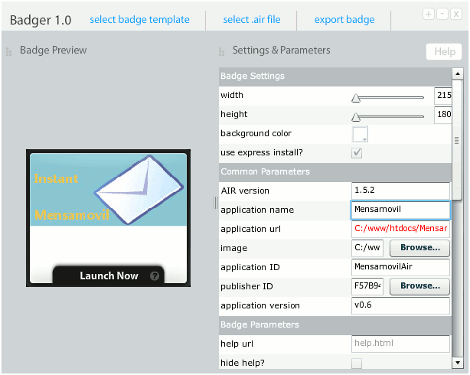Click the 'Mensamovil' text on badge
Viewport: 470px width, 375px height.
(72, 215)
